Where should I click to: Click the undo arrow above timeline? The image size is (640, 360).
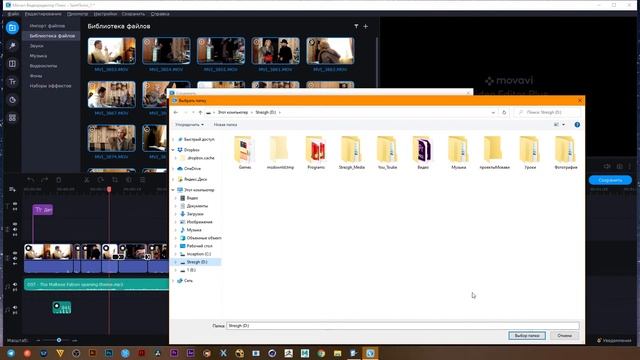click(31, 180)
